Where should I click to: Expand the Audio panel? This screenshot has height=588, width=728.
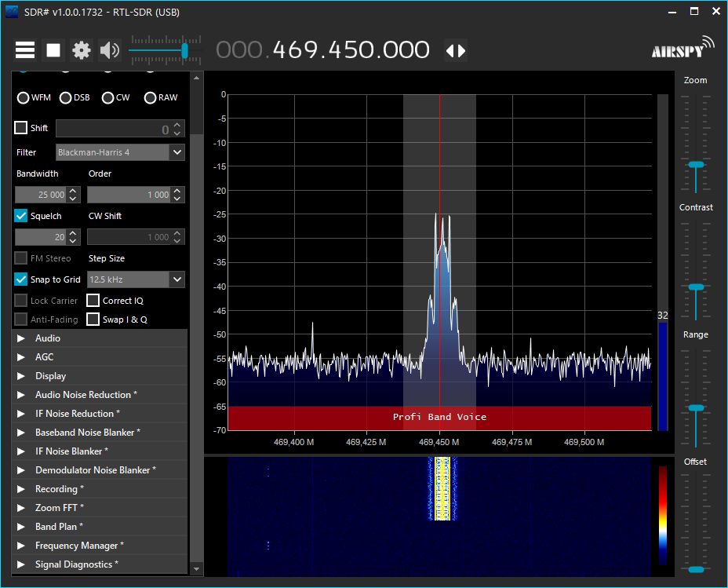[x=100, y=338]
